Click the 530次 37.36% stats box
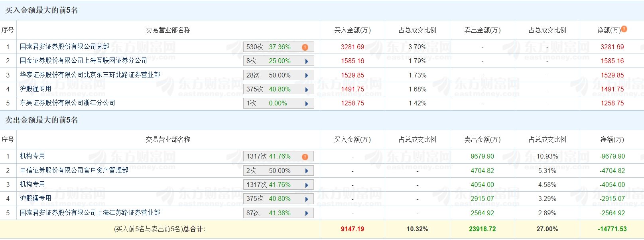The image size is (644, 240). 278,47
